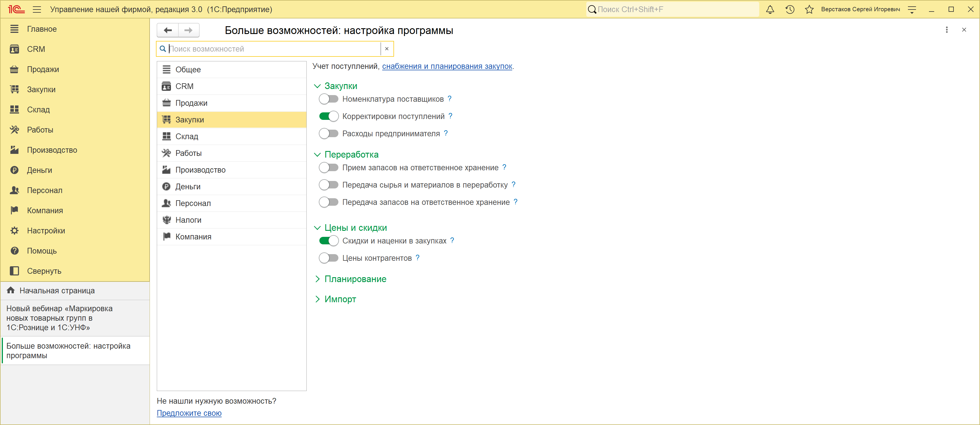This screenshot has width=980, height=425.
Task: Click the Помощь question icon in the left sidebar
Action: click(x=14, y=250)
